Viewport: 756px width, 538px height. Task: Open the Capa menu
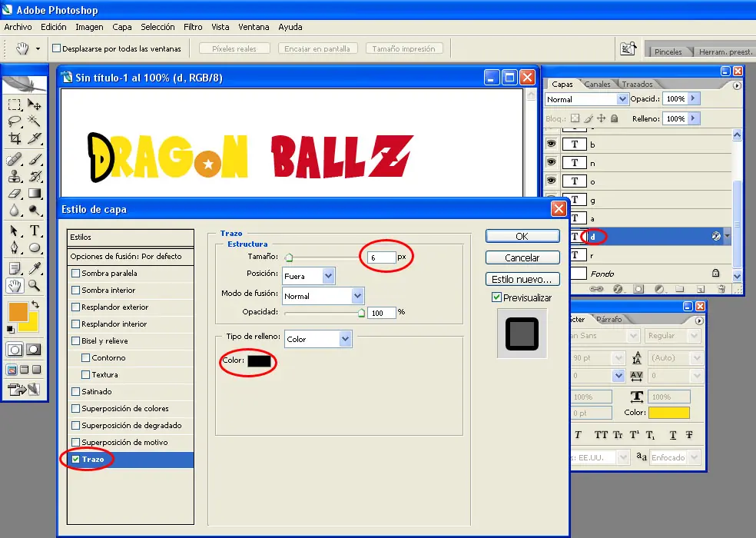pyautogui.click(x=122, y=27)
